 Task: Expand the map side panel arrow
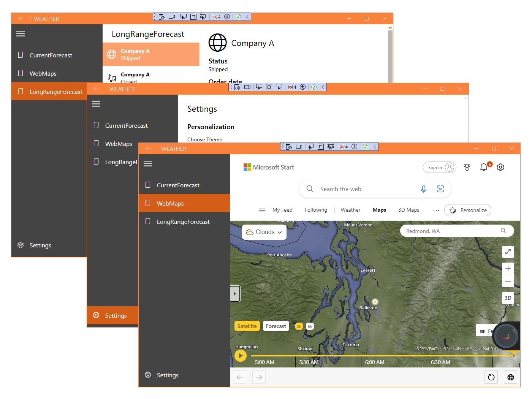[x=235, y=294]
